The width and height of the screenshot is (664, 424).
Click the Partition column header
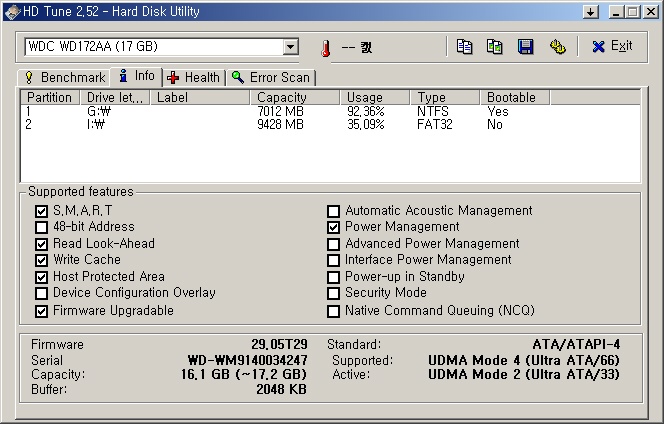click(50, 97)
